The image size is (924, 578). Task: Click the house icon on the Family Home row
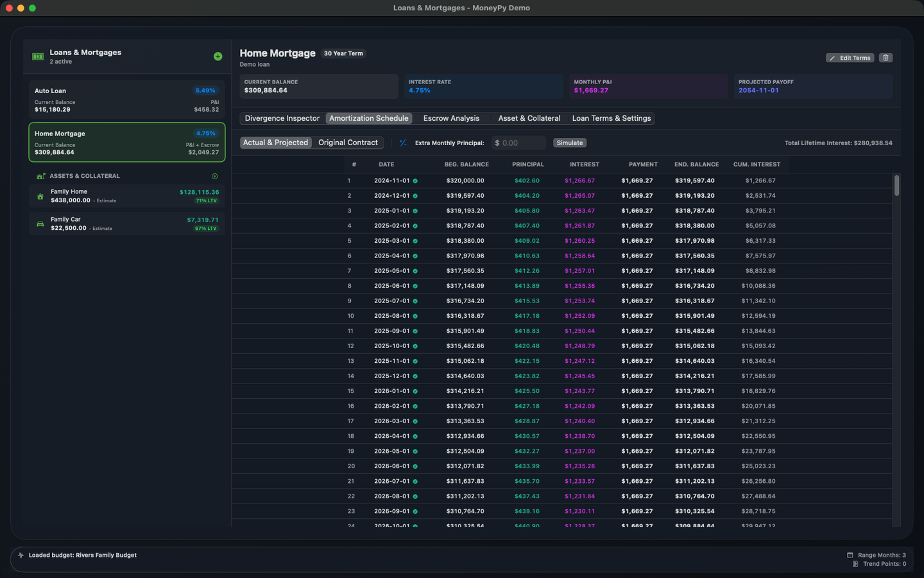40,197
